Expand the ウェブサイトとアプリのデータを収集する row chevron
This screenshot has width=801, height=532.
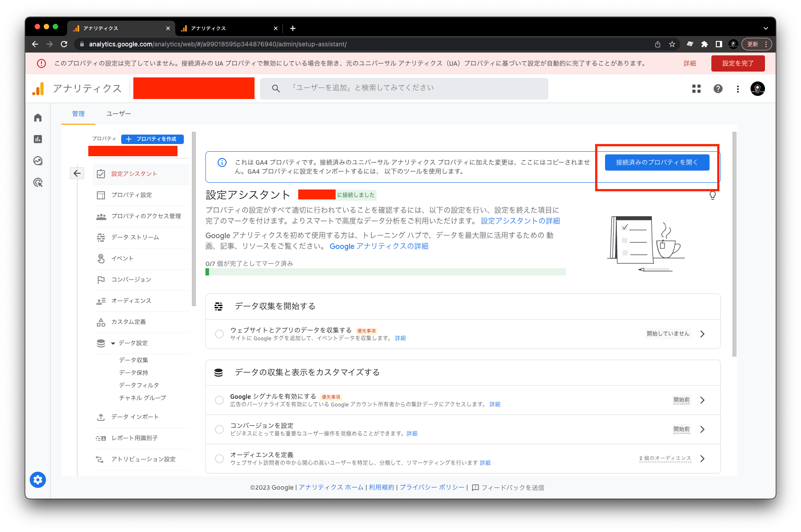tap(702, 334)
